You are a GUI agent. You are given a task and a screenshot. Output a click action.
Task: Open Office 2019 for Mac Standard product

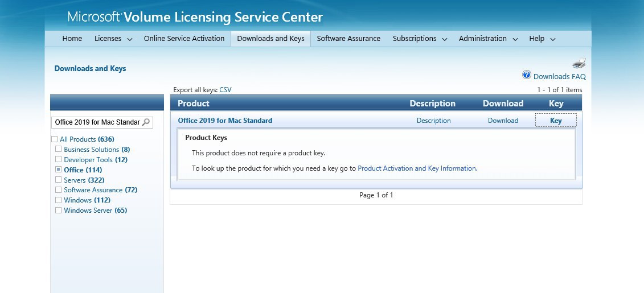(225, 120)
